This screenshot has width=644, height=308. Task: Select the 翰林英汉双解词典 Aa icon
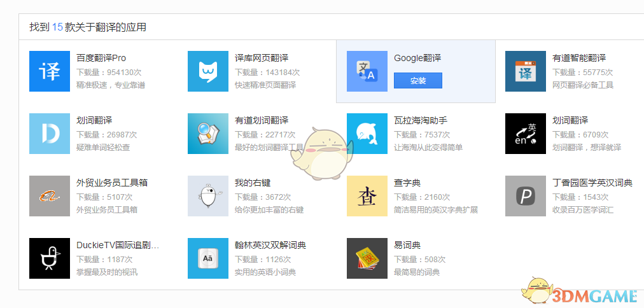click(x=208, y=258)
